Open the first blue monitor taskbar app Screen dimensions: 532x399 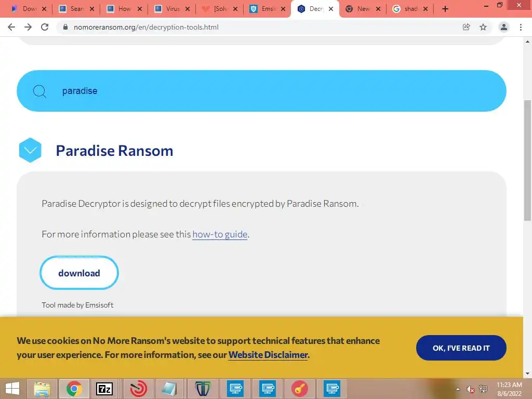(235, 389)
